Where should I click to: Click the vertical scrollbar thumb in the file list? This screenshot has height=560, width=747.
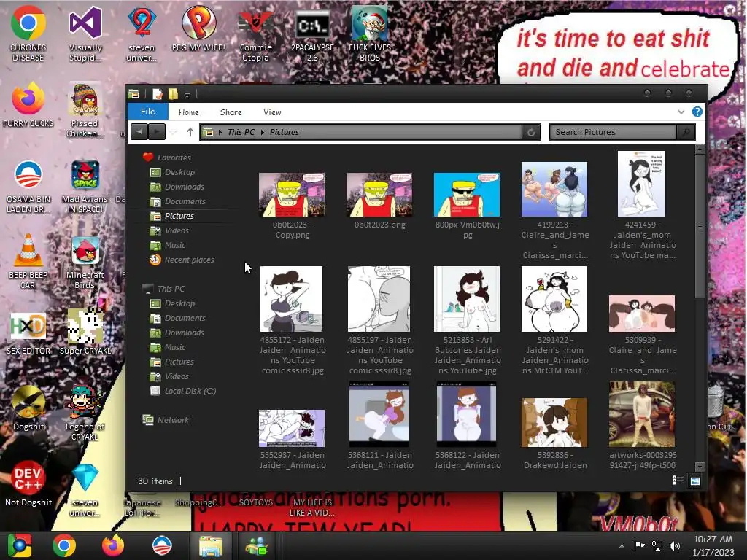[x=700, y=226]
